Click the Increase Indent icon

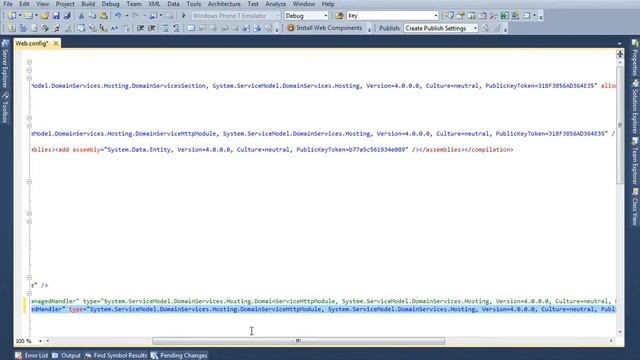pyautogui.click(x=151, y=28)
